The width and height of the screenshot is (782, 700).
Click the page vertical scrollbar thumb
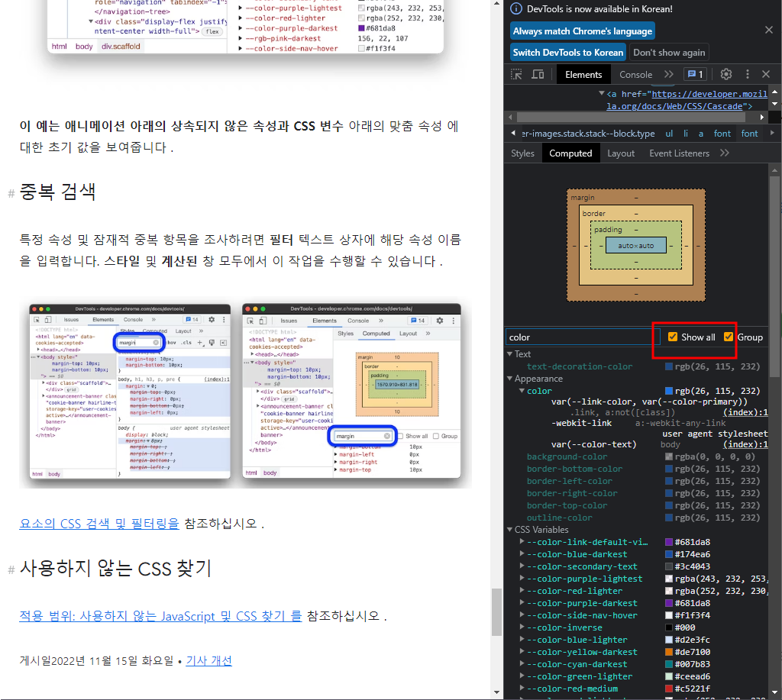[496, 611]
